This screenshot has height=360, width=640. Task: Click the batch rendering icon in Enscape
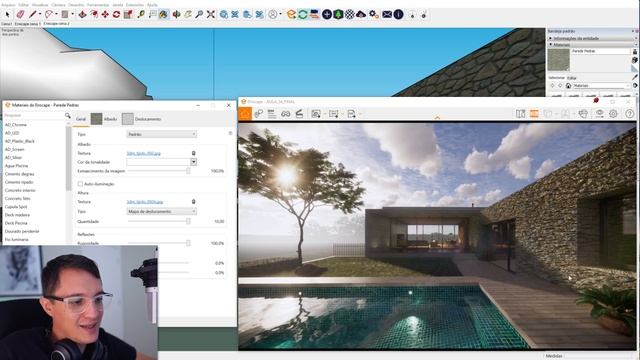point(333,114)
